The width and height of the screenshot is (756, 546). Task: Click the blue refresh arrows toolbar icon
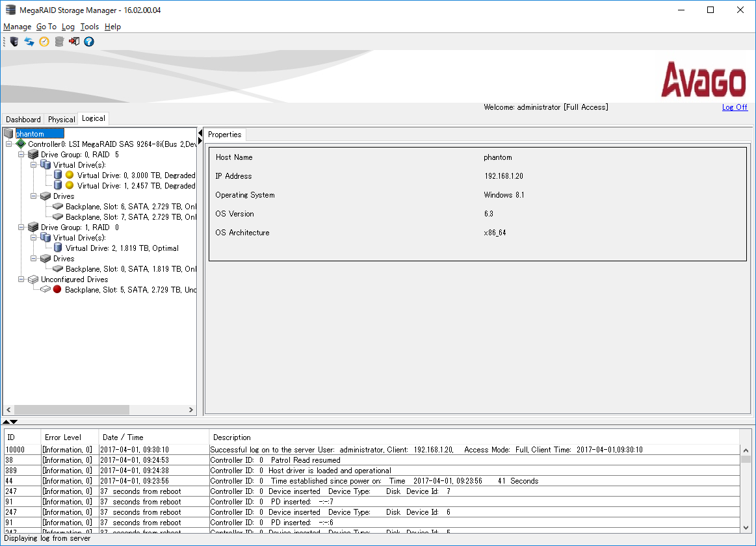(29, 42)
